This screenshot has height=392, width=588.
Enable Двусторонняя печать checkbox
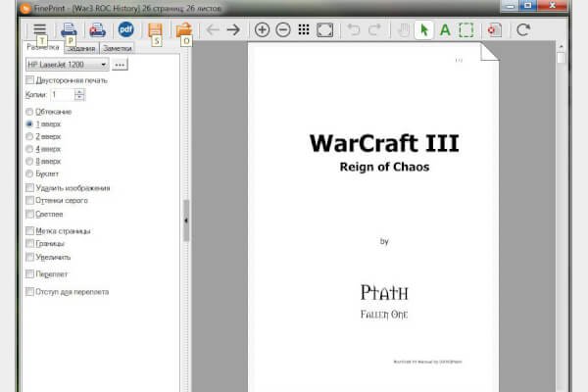(29, 80)
